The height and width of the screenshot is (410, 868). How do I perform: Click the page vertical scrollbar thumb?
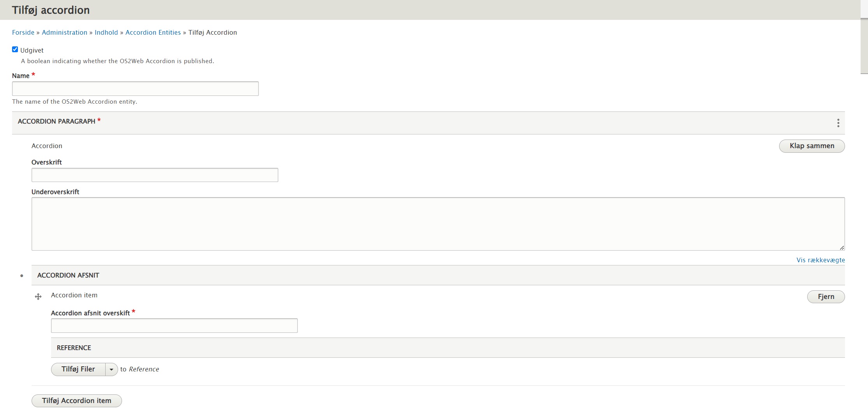864,37
